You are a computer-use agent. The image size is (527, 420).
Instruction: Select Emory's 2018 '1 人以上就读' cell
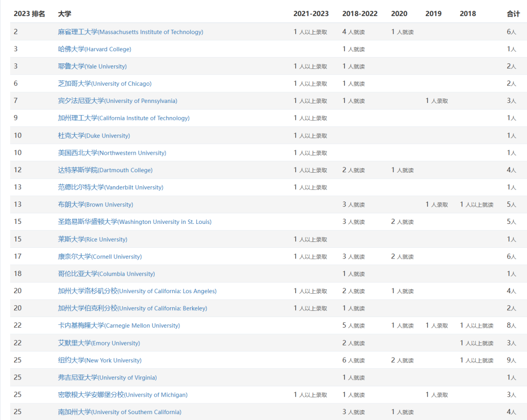tap(477, 343)
